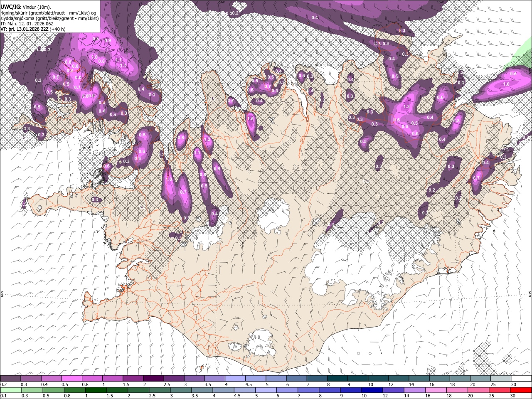Click darkest purple upper swatch between 2 and 2.5

click(153, 379)
